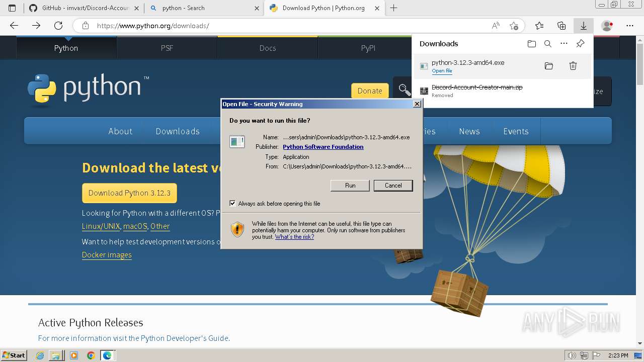Open Internet Explorer from the taskbar
Viewport: 644px width, 362px height.
tap(40, 355)
